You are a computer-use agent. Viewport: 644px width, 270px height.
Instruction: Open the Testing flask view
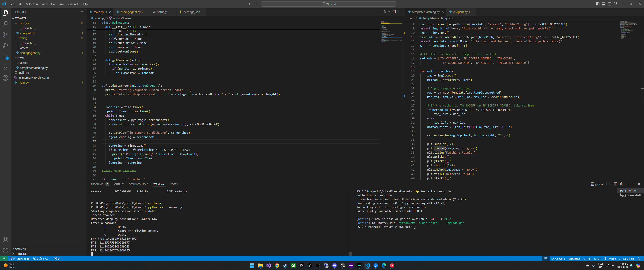(x=5, y=67)
